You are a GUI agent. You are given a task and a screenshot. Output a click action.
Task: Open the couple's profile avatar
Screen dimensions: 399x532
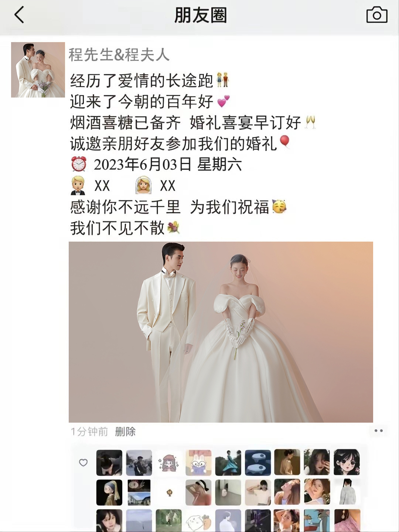tap(38, 70)
